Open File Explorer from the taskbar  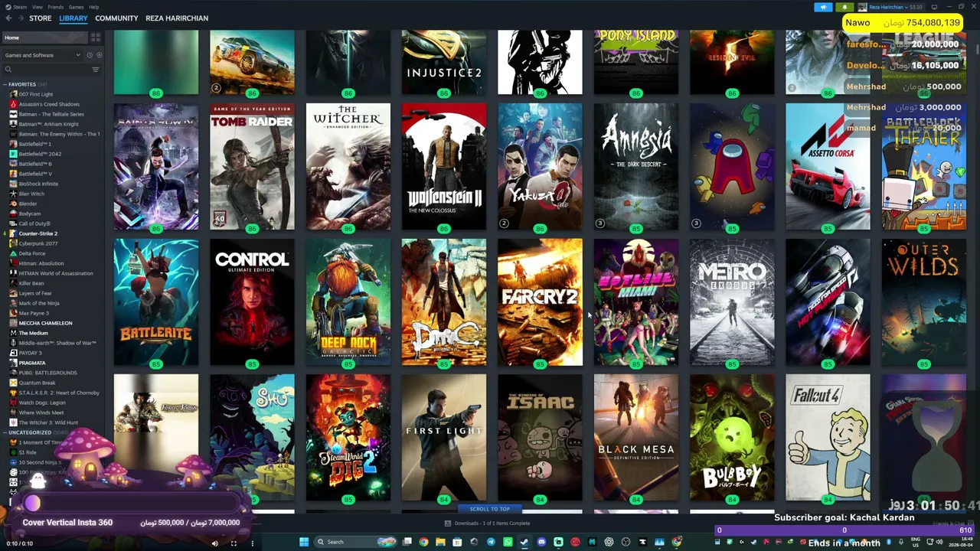tap(440, 542)
